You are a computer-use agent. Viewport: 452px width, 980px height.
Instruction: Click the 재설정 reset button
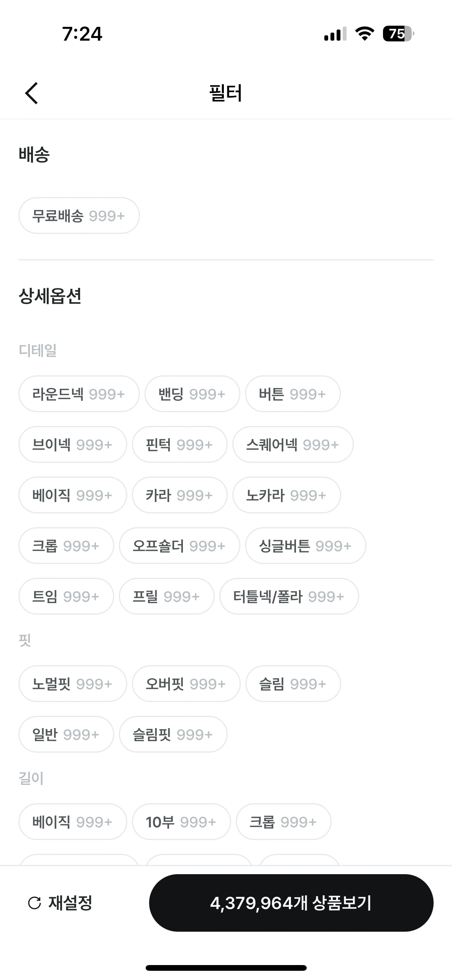tap(60, 903)
